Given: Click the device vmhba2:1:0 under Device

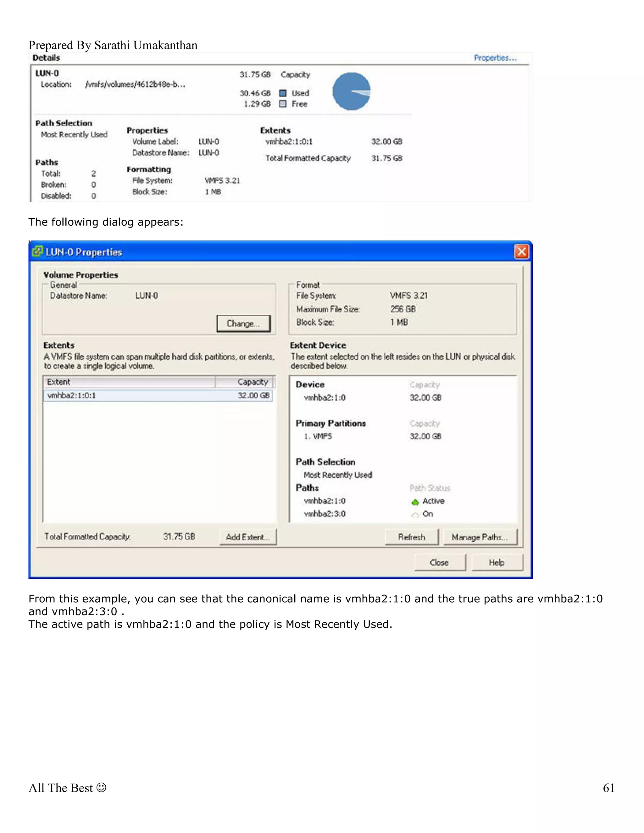Looking at the screenshot, I should [x=325, y=397].
